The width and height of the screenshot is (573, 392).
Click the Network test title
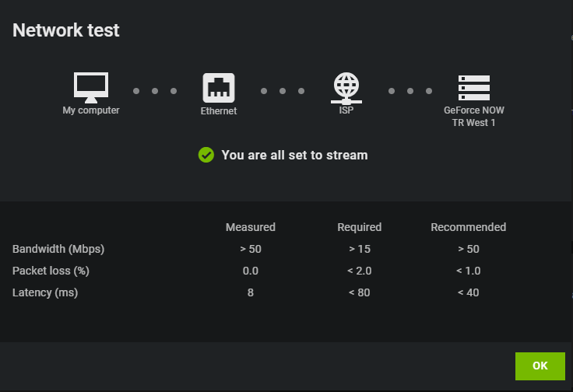pos(66,30)
